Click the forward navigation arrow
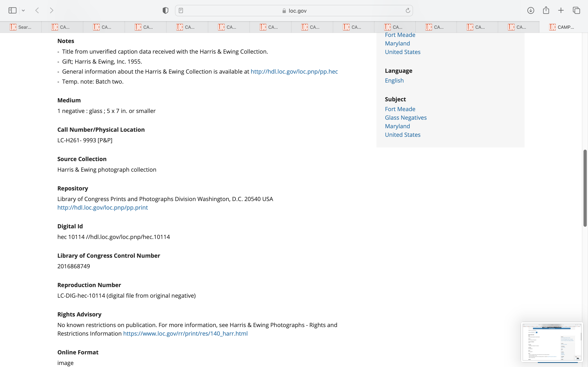 pyautogui.click(x=51, y=10)
